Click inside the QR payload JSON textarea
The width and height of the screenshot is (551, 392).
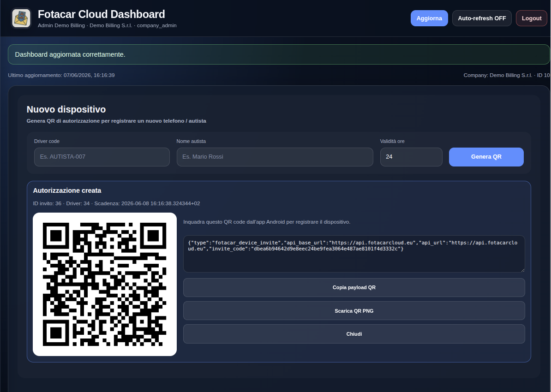354,254
